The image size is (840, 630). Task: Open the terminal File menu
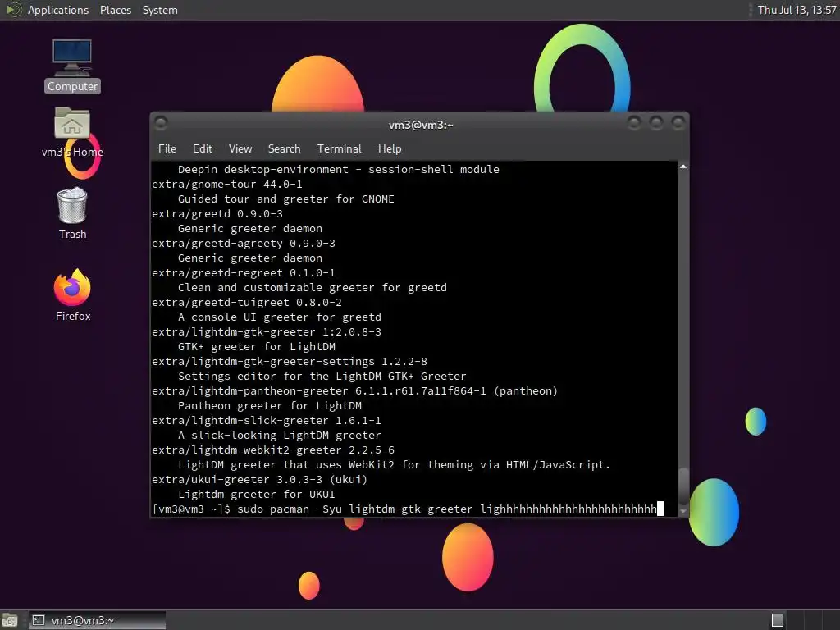(x=167, y=148)
